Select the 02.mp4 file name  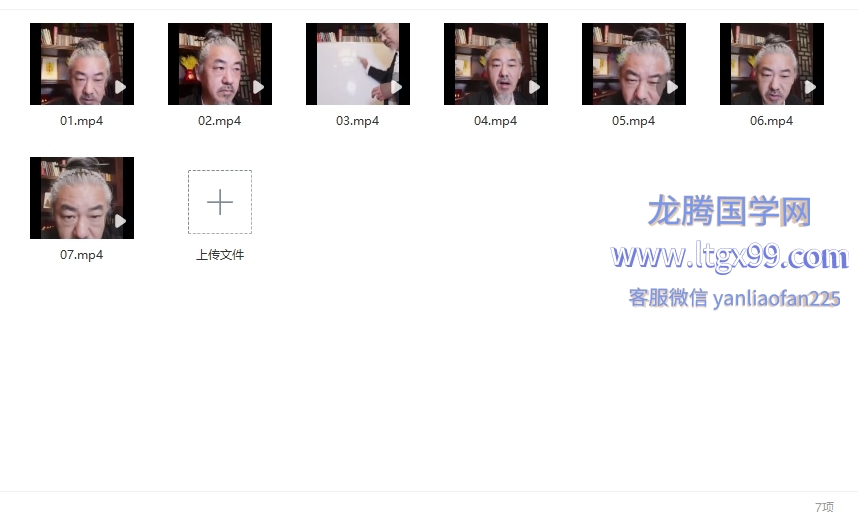point(219,121)
